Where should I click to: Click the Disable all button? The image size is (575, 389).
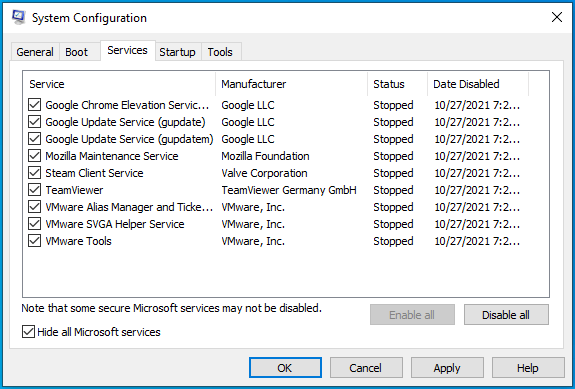506,315
